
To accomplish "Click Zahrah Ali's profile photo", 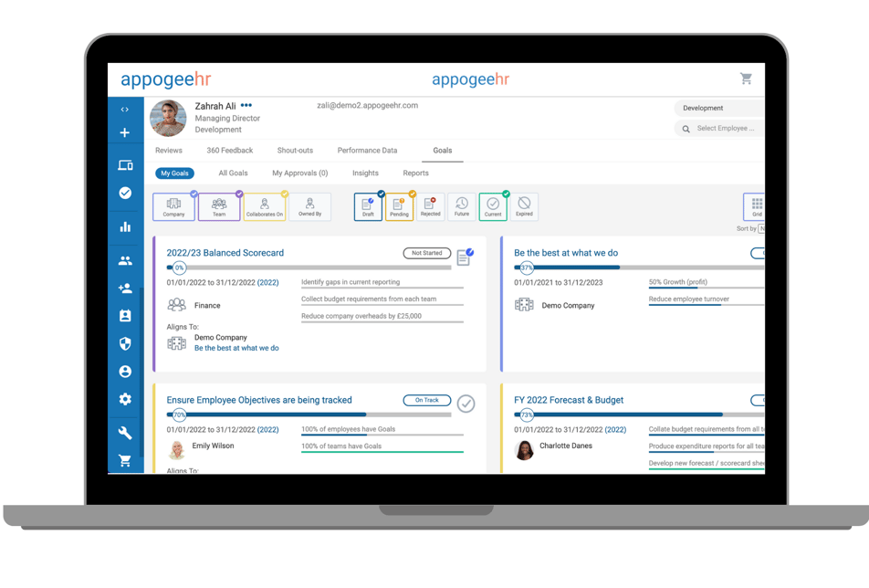I will 169,118.
